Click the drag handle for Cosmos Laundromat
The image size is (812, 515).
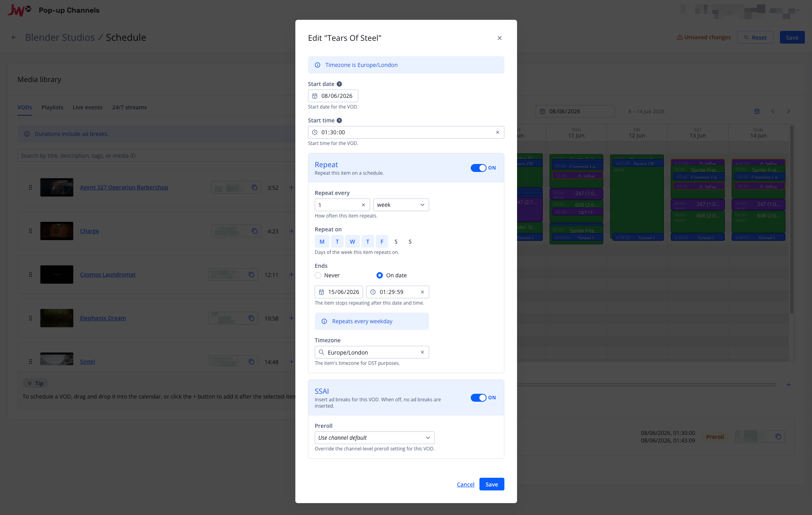[30, 275]
